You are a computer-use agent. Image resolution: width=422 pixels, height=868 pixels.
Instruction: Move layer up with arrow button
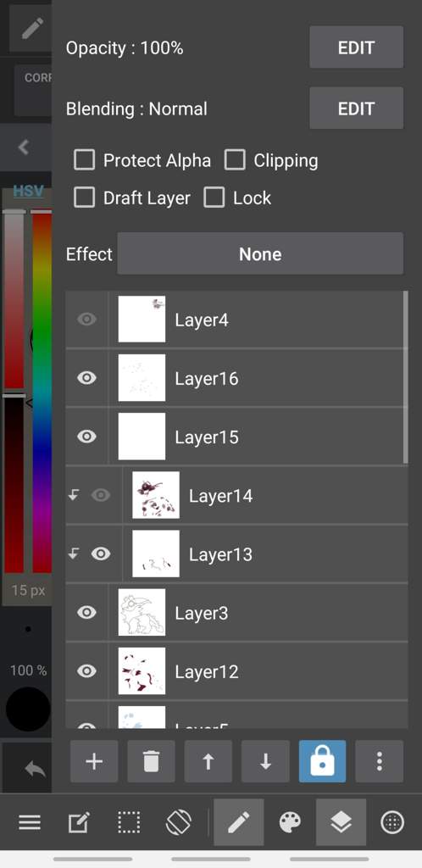[208, 762]
